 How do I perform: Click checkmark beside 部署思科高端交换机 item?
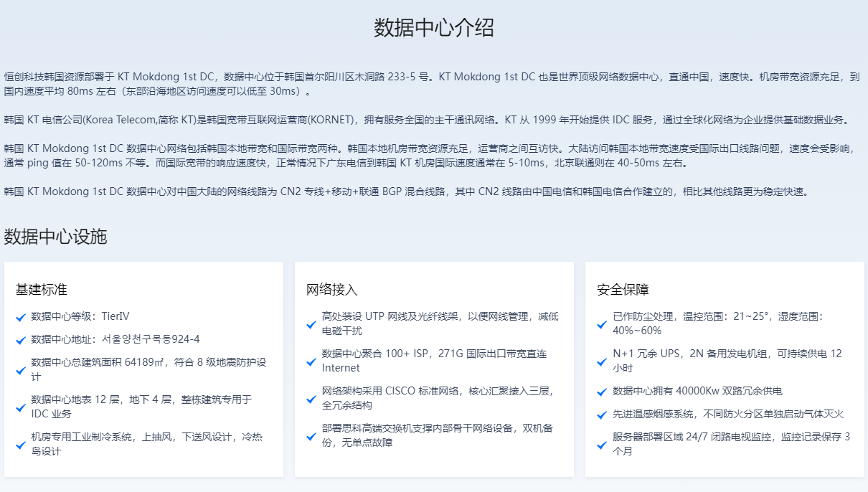[x=311, y=435]
